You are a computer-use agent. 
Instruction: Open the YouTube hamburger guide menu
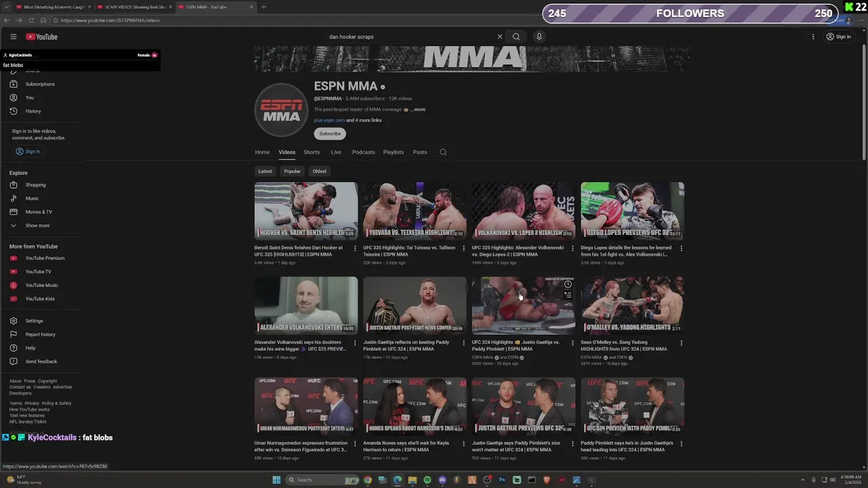coord(13,37)
